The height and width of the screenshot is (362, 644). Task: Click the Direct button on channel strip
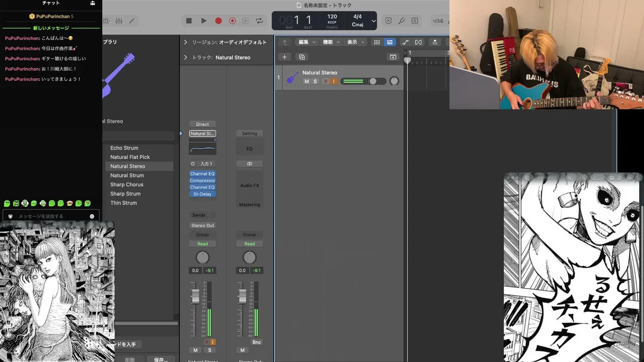(202, 124)
